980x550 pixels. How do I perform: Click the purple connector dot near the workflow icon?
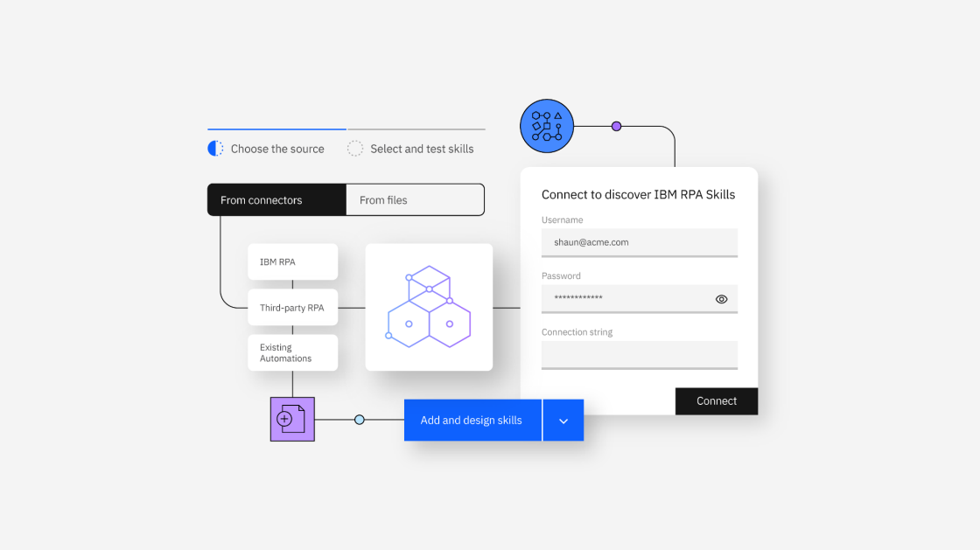[616, 126]
